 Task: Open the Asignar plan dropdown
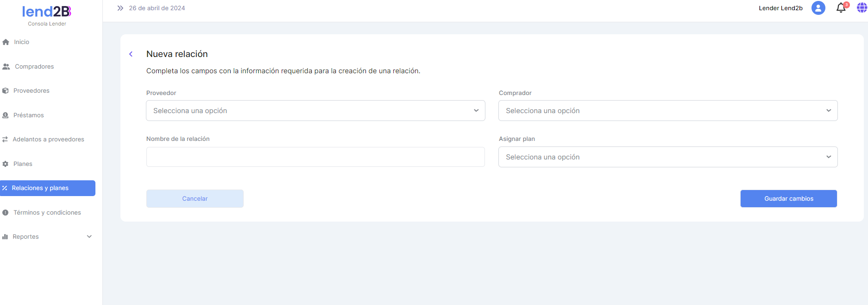tap(667, 157)
